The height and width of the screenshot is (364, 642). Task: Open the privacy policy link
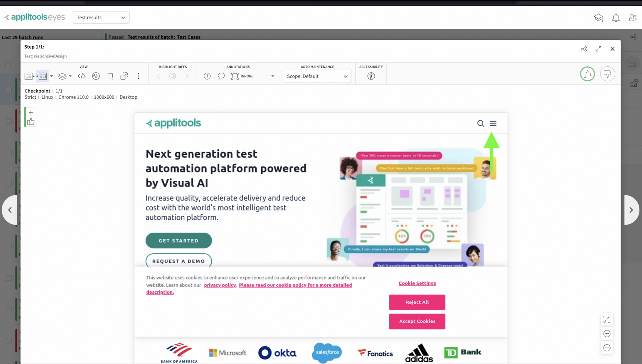click(220, 285)
